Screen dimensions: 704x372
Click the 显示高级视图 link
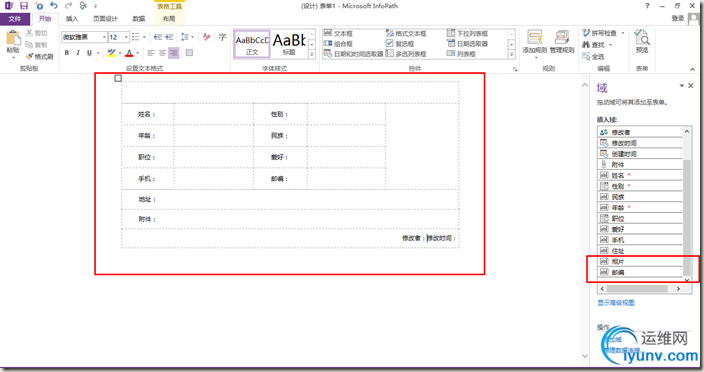(616, 303)
